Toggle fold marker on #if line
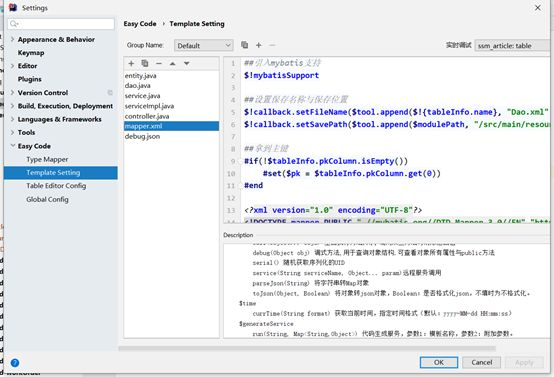Viewport: 554px width, 377px height. click(241, 161)
